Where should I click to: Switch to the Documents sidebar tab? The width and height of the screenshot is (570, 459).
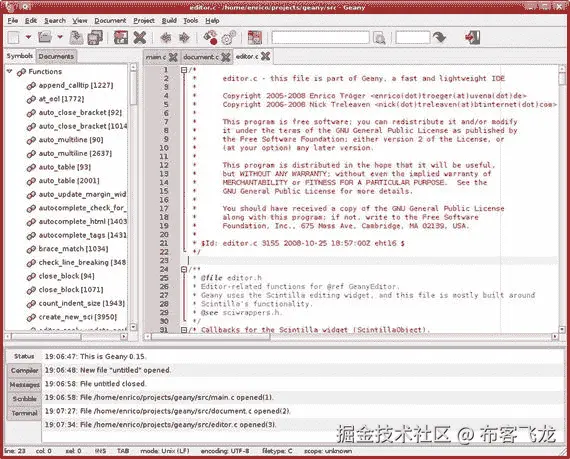56,56
